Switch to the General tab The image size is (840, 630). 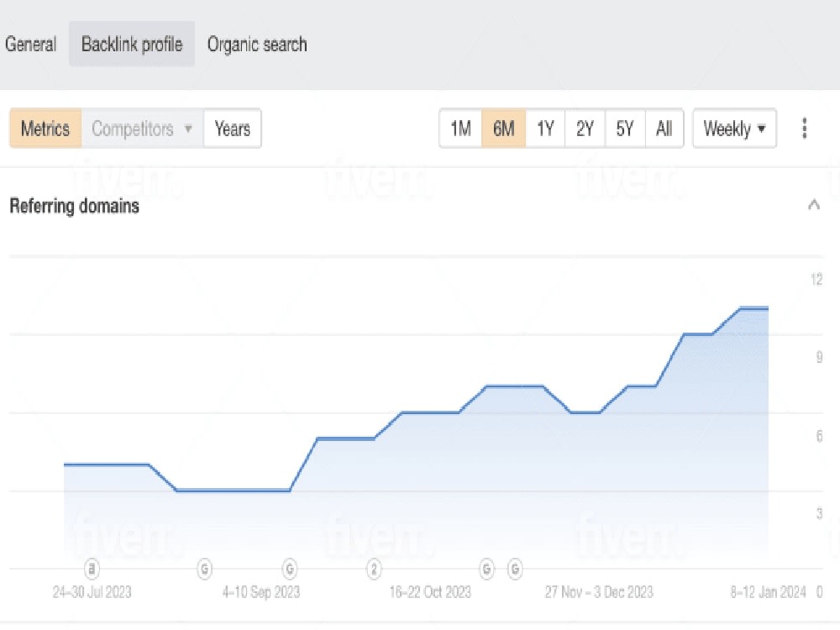coord(30,44)
